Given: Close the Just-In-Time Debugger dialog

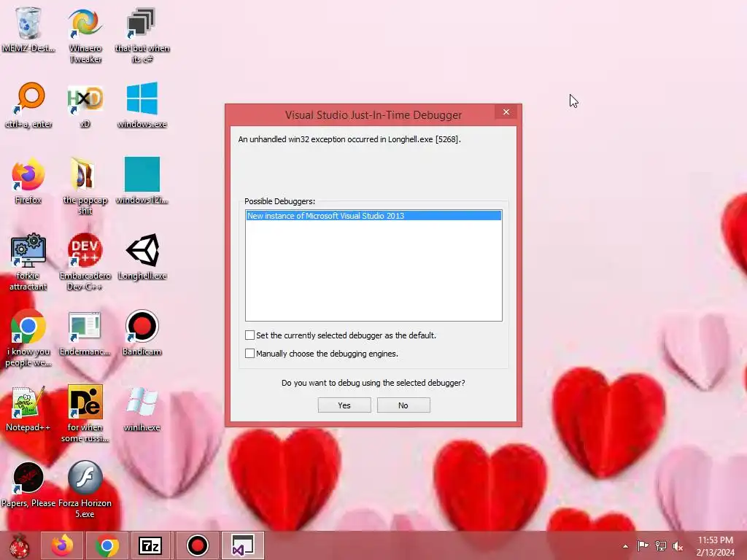Looking at the screenshot, I should click(506, 112).
